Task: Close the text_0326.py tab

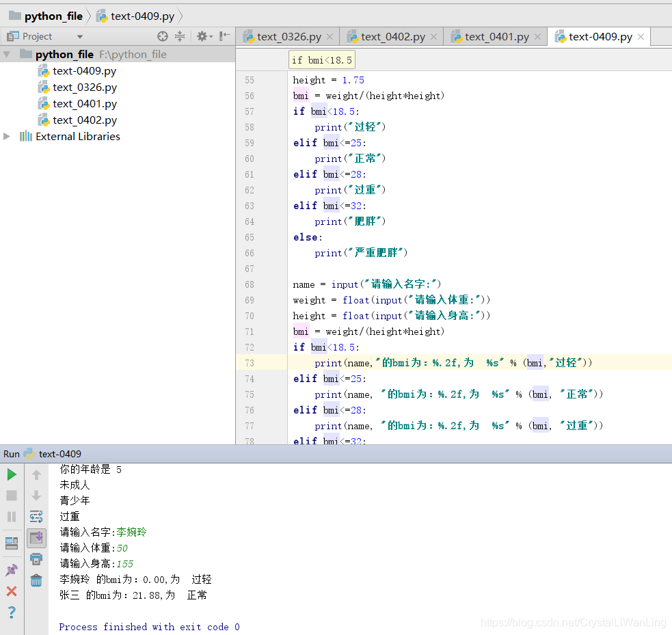Action: [330, 37]
